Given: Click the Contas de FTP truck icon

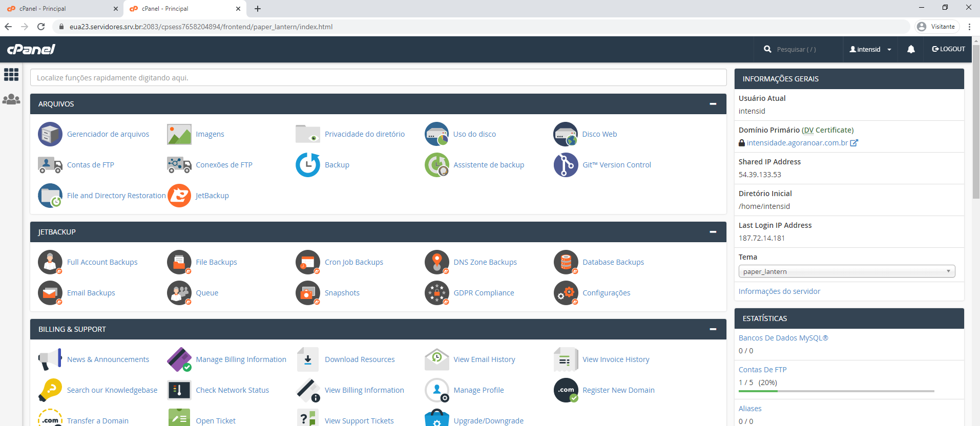Looking at the screenshot, I should (50, 165).
